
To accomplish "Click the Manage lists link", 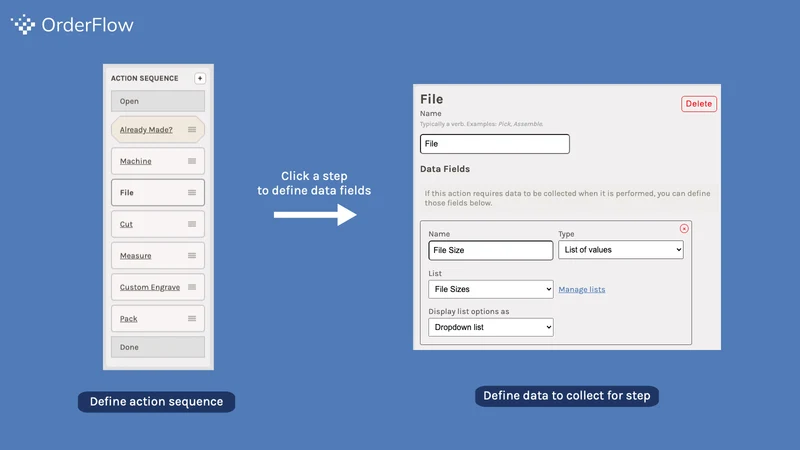I will (582, 289).
